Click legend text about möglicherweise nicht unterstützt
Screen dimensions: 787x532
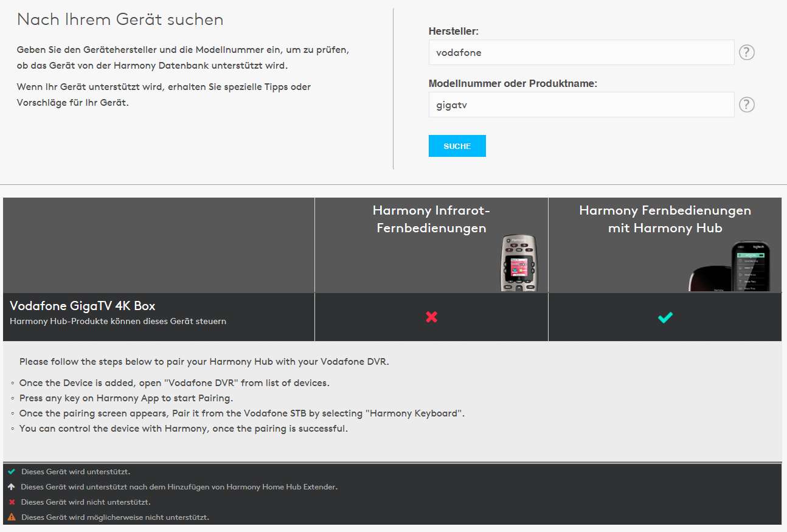[x=115, y=517]
